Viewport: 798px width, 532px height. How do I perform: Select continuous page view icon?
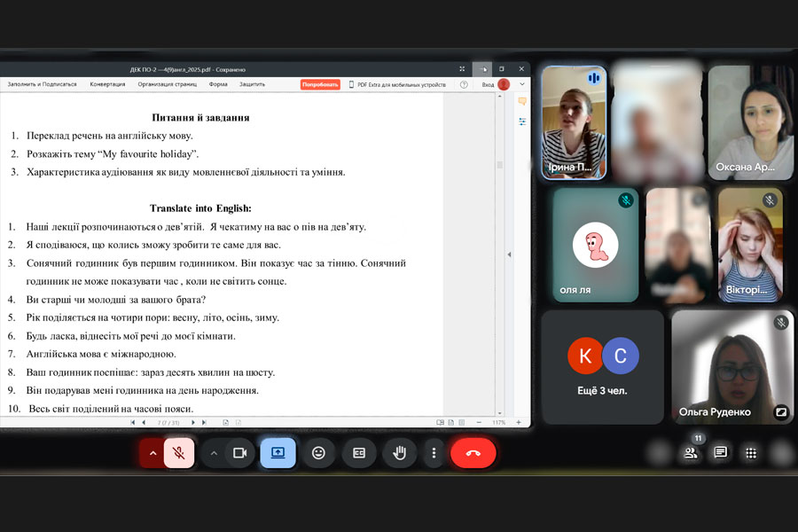coord(462,423)
